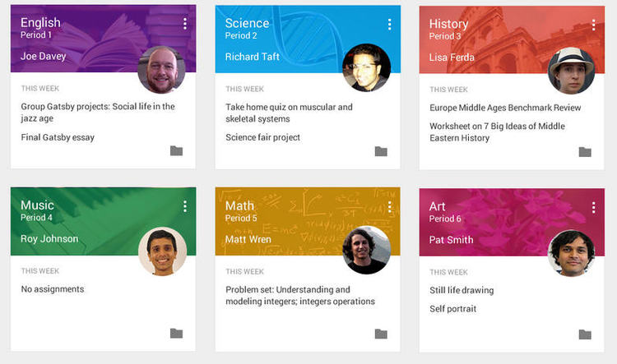Open the Science class title link
Image resolution: width=617 pixels, height=364 pixels.
[247, 24]
